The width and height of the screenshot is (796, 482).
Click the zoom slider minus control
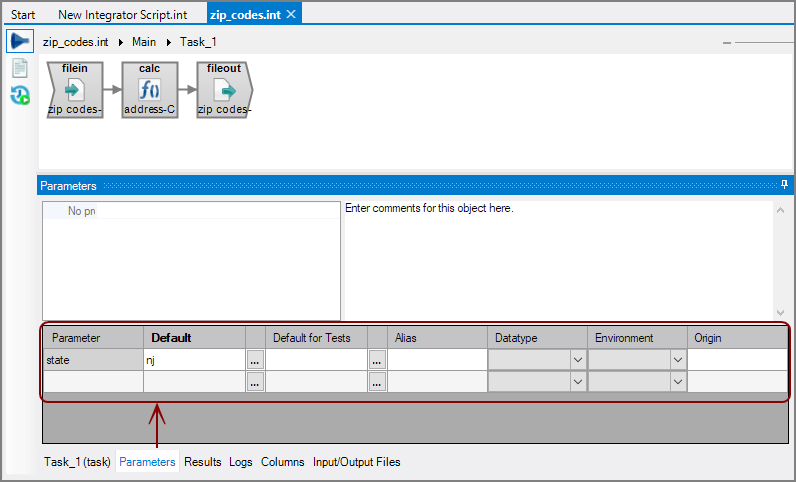coord(727,43)
